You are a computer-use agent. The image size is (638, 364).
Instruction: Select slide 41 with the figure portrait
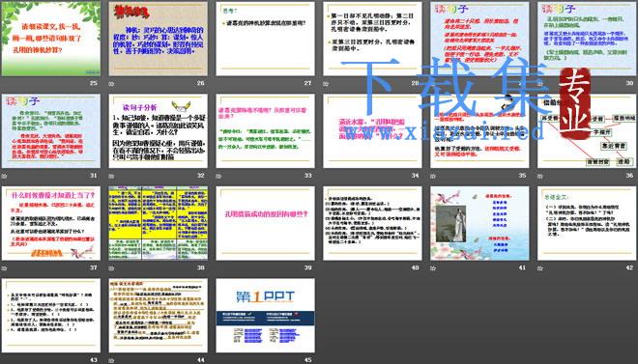479,223
